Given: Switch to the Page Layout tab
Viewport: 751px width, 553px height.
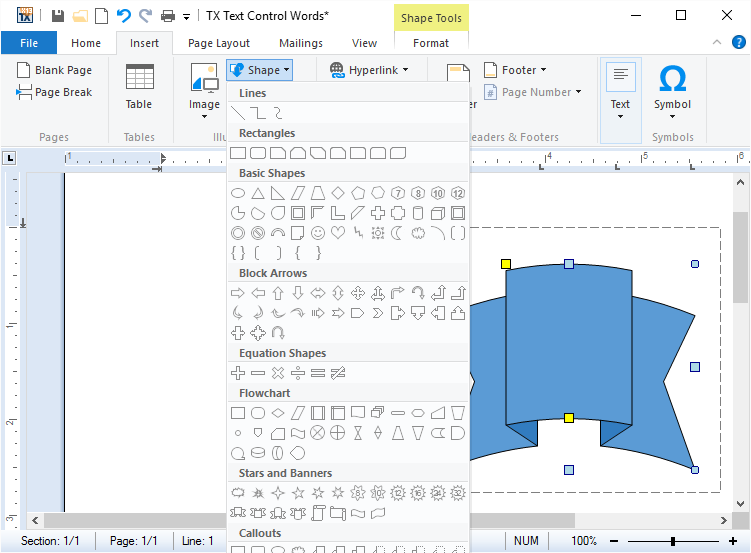Looking at the screenshot, I should pos(219,43).
